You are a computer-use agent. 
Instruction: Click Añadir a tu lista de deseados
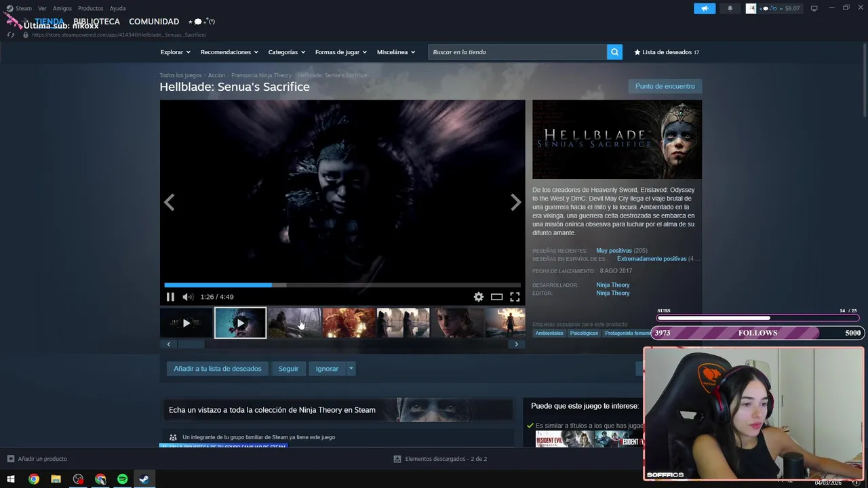[217, 369]
